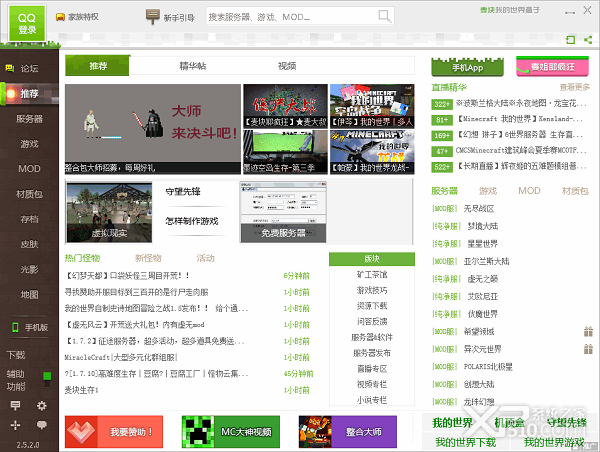The width and height of the screenshot is (600, 452).
Task: Click 查看更多 to view more streams
Action: (574, 87)
